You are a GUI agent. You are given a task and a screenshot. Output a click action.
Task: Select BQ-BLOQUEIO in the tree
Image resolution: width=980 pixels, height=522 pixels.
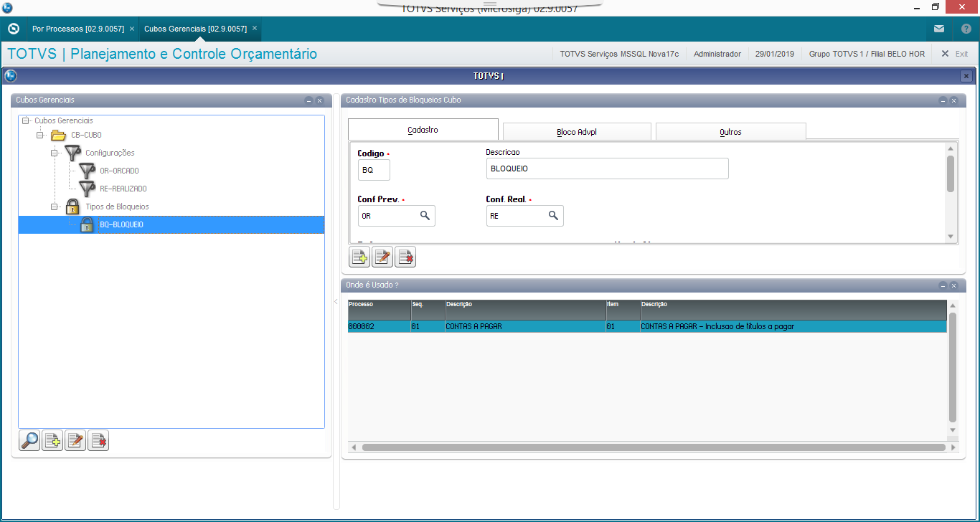coord(122,224)
